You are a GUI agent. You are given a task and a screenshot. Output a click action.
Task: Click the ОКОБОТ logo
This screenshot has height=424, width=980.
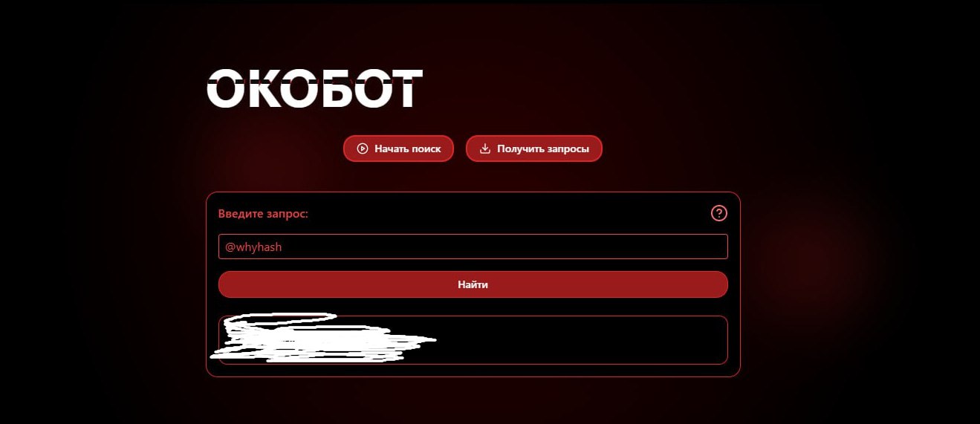(x=314, y=89)
